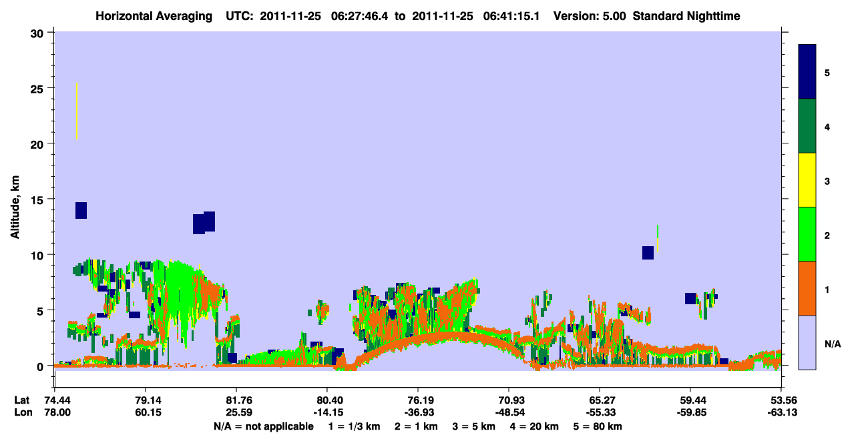868x445 pixels.
Task: Click the dark green colorbar segment labeled 4
Action: tap(807, 126)
